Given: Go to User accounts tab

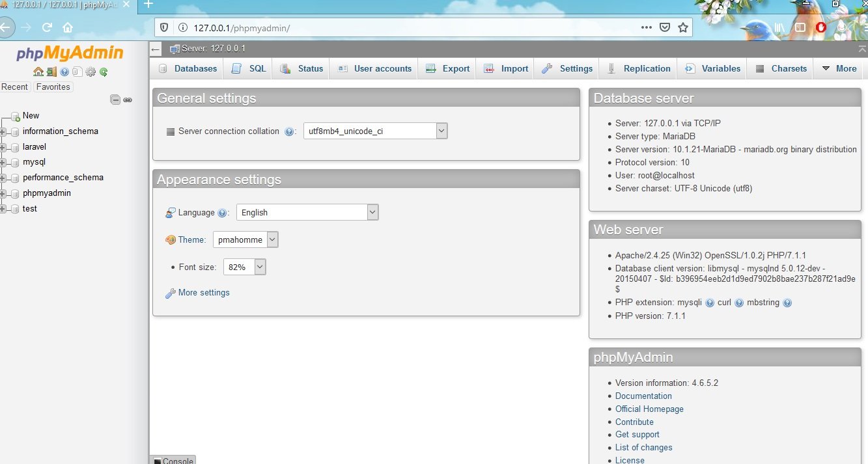Looking at the screenshot, I should coord(374,68).
